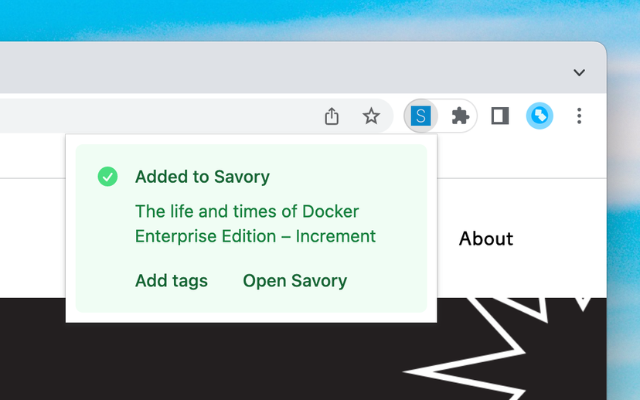Click the share this page icon

[332, 117]
